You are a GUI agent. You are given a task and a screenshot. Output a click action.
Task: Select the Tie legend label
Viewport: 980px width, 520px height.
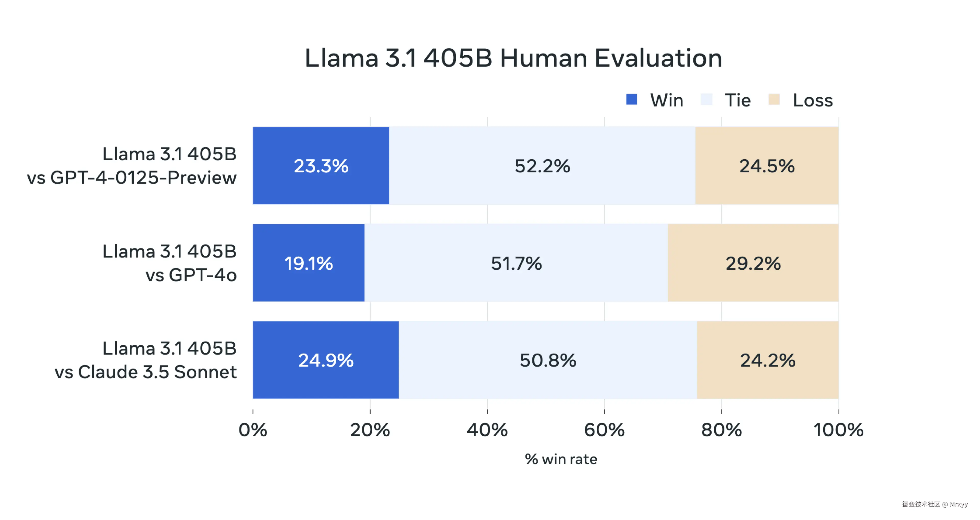pyautogui.click(x=738, y=100)
